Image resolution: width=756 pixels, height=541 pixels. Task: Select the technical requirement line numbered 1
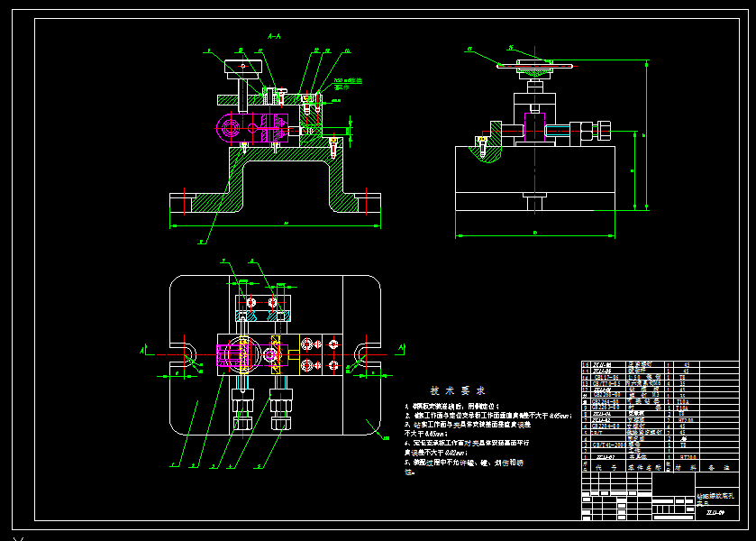pyautogui.click(x=451, y=407)
